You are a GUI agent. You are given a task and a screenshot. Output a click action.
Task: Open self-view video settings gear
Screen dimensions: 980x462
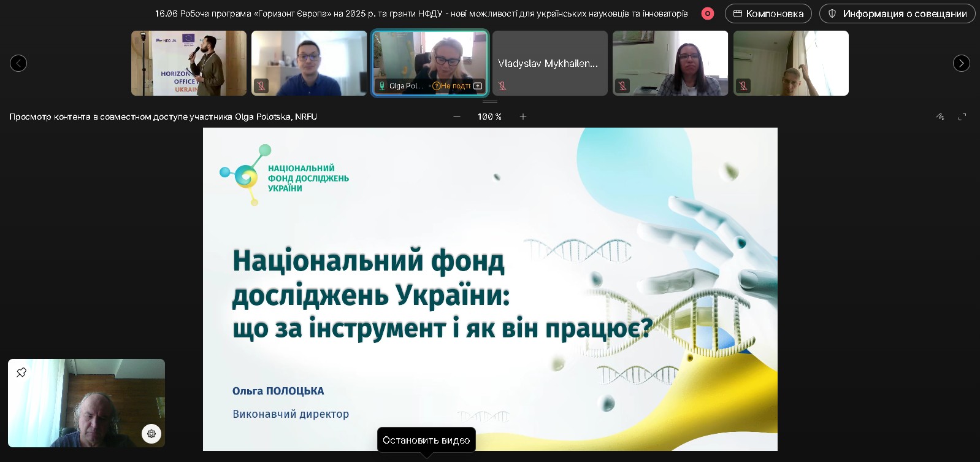tap(151, 433)
